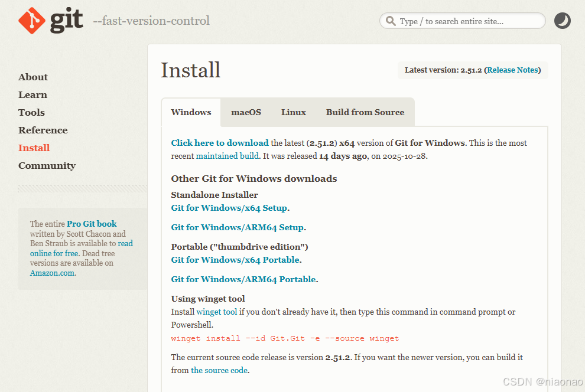Viewport: 585px width, 392px height.
Task: Click the 'Portable ("thumbdrive edition")' subheading
Action: pyautogui.click(x=239, y=247)
